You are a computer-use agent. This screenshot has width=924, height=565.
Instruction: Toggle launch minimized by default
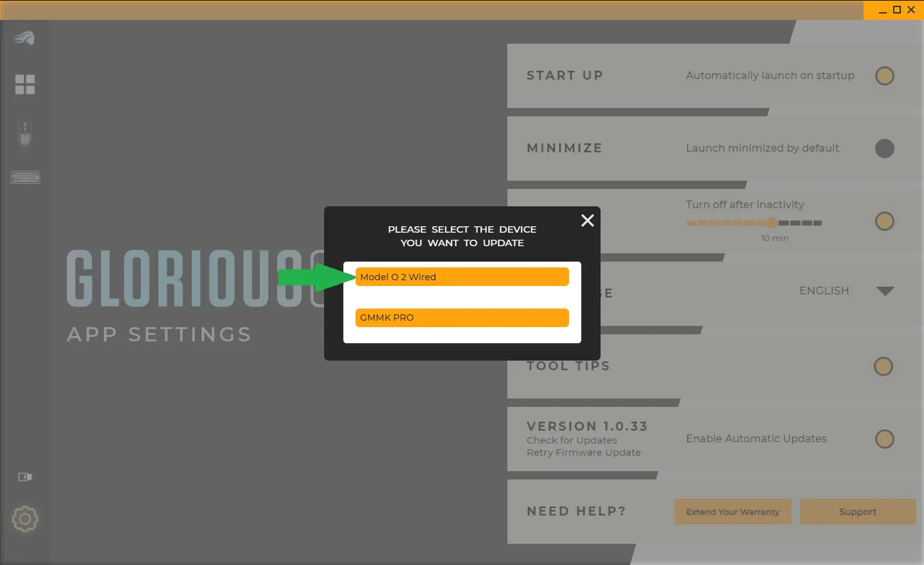(885, 148)
